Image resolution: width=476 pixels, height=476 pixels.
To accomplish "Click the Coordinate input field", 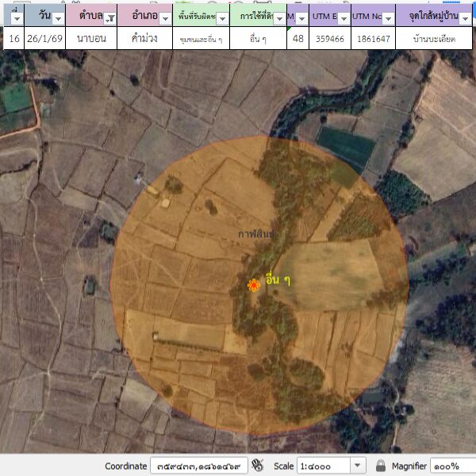I will [198, 466].
